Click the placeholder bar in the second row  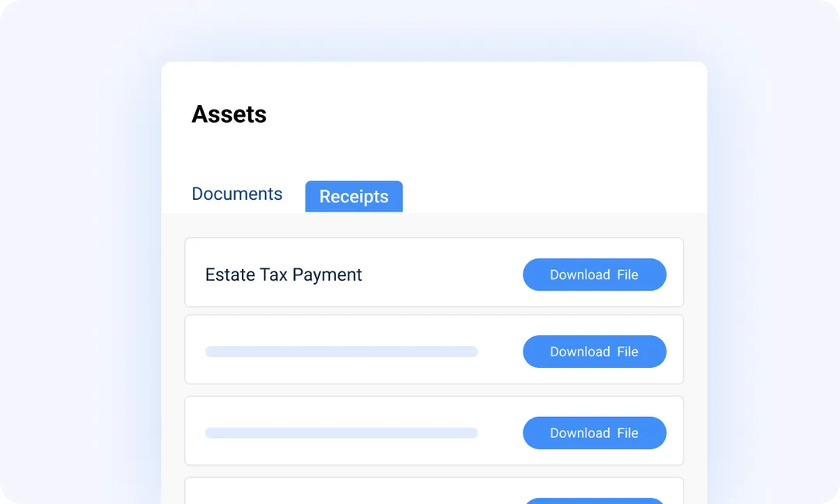(x=341, y=352)
